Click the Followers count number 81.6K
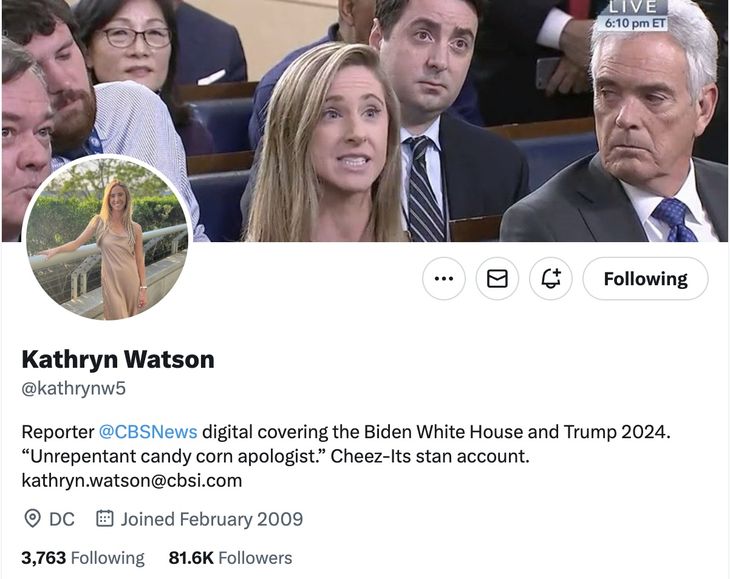This screenshot has height=579, width=730. tap(191, 558)
